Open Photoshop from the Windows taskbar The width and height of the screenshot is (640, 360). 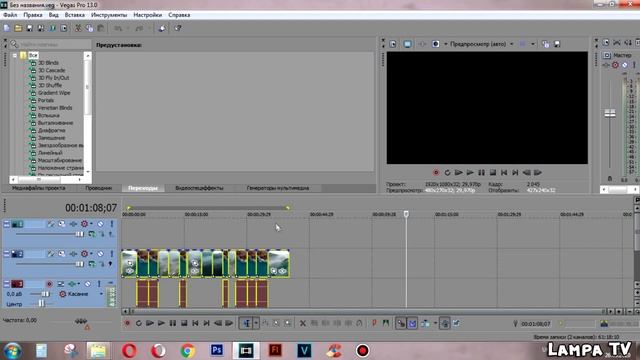click(217, 350)
